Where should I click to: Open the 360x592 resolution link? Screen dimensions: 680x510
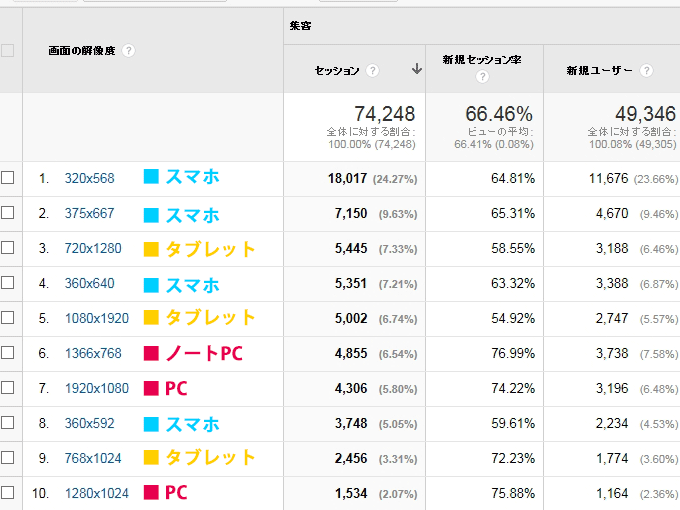[x=89, y=423]
